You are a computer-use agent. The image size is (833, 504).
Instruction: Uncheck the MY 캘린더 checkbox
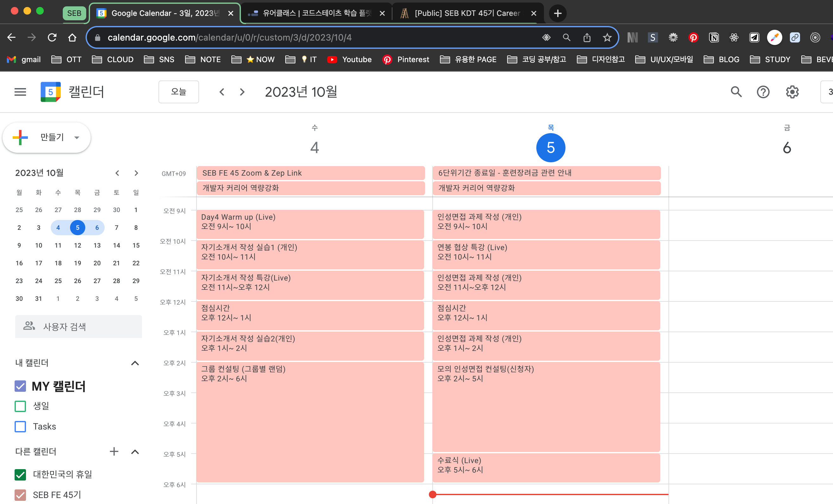click(x=20, y=386)
